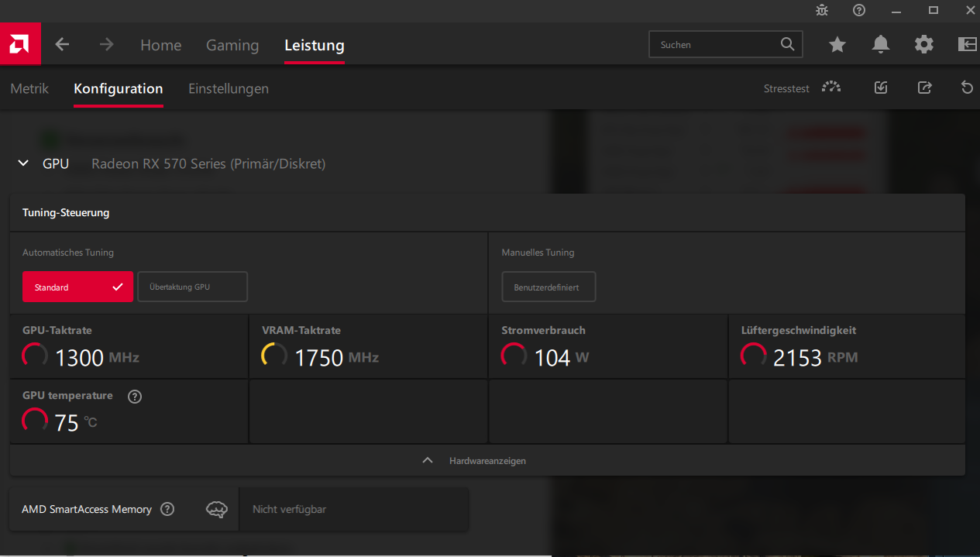Open notifications bell icon
The height and width of the screenshot is (557, 980).
pyautogui.click(x=881, y=44)
